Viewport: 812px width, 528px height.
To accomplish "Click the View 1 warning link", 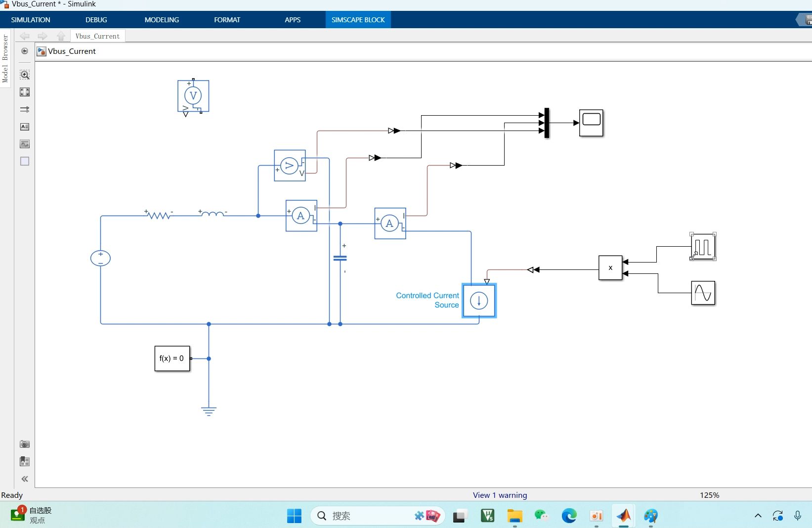I will [x=500, y=495].
